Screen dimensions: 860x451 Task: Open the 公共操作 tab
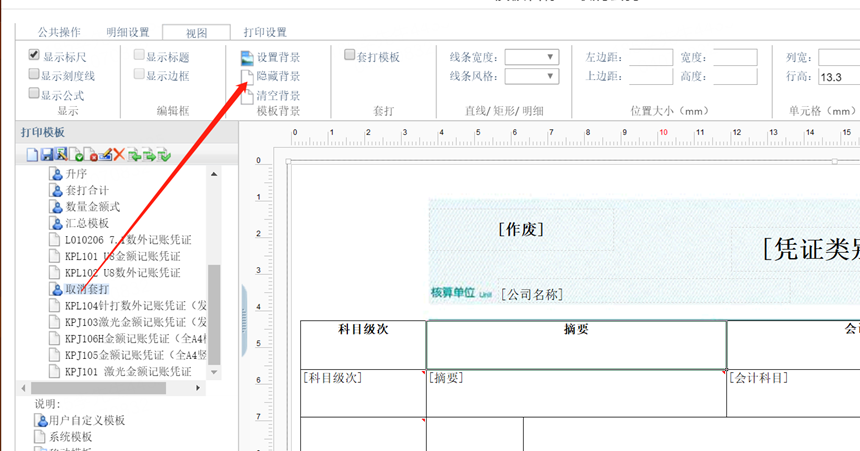pos(59,32)
